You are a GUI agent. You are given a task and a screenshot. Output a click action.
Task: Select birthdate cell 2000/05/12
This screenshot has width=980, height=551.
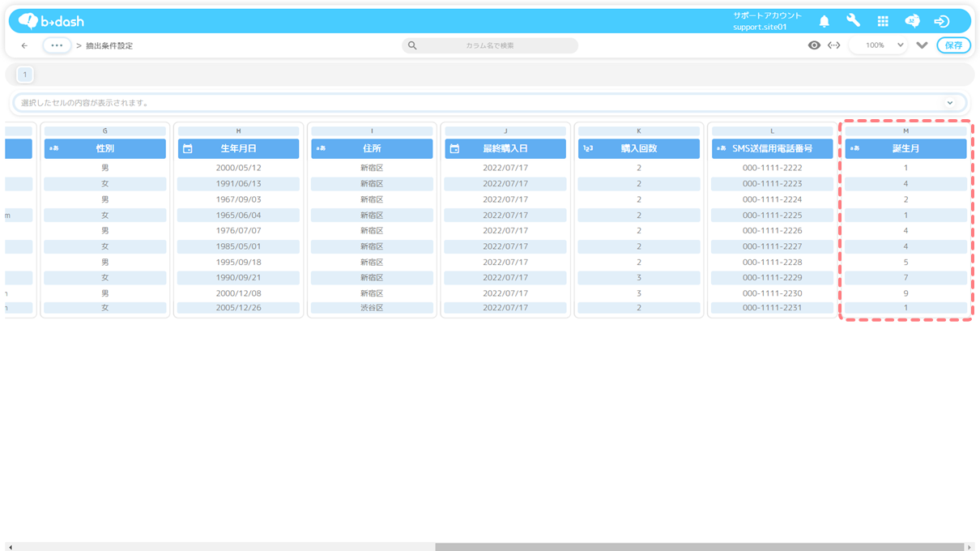(x=238, y=168)
